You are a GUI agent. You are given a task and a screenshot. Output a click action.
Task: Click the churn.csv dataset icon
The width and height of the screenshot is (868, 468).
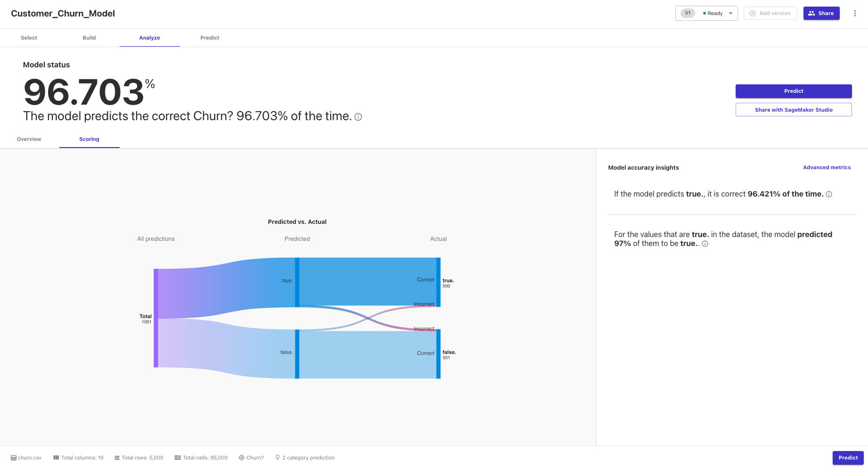tap(14, 458)
